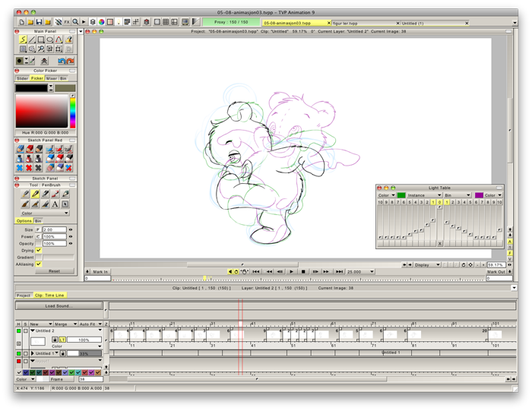This screenshot has width=532, height=411.
Task: Click the skull clear-image icon
Action: click(x=44, y=61)
